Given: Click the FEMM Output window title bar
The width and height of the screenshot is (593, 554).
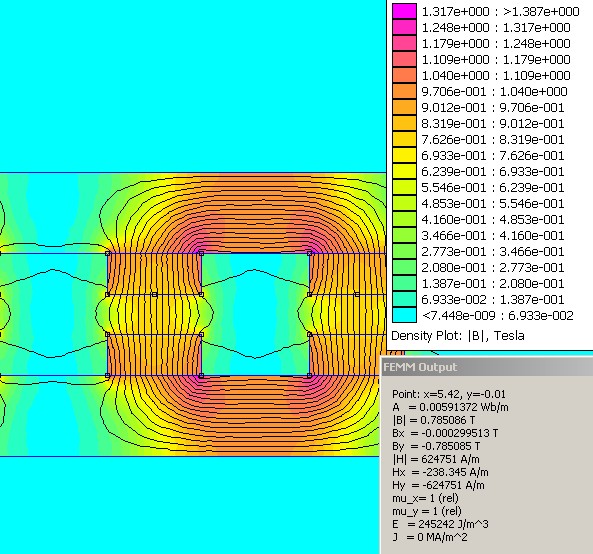Looking at the screenshot, I should point(487,367).
